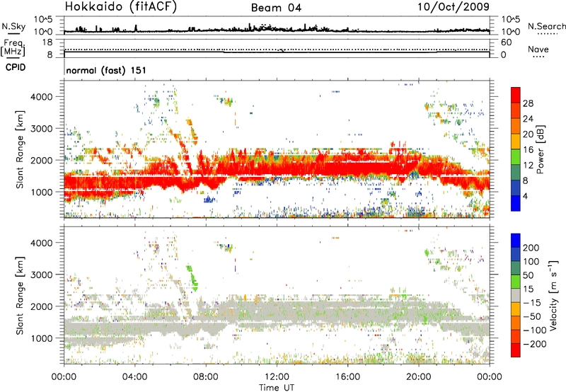Click the 'Nave' legend label

point(538,49)
